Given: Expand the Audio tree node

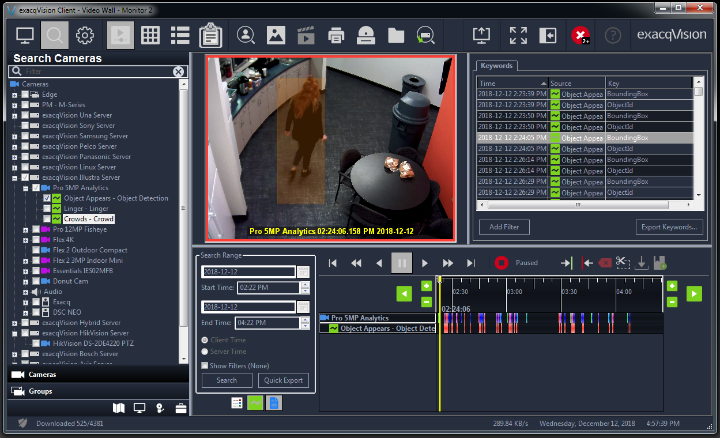Looking at the screenshot, I should click(26, 292).
